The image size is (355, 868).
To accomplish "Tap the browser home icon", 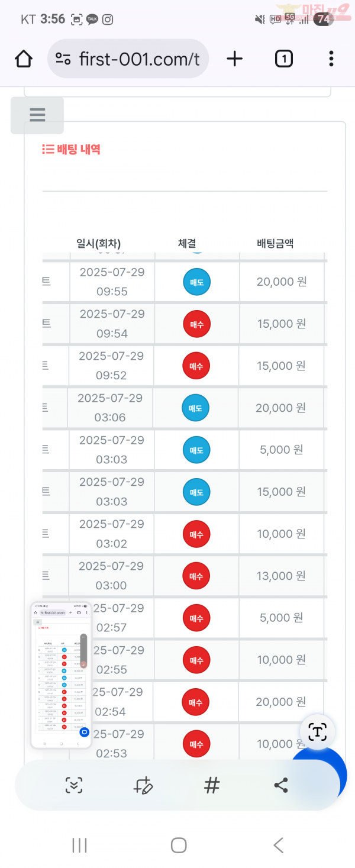I will pyautogui.click(x=24, y=59).
